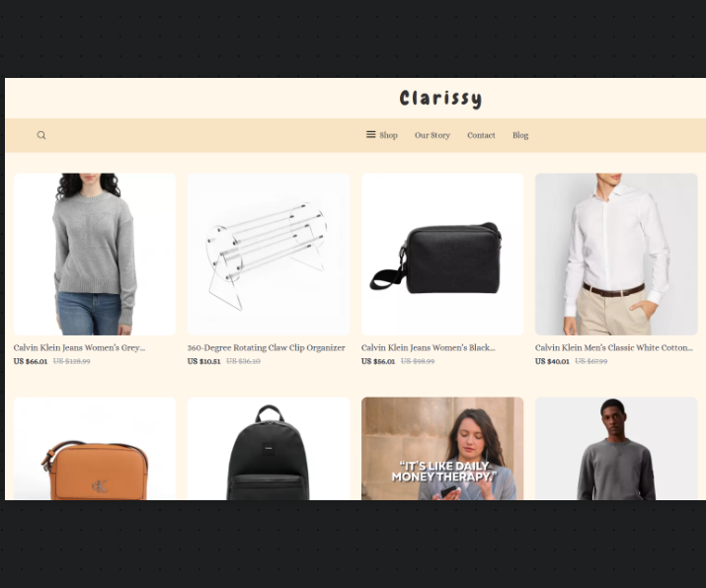Open the Shop hamburger menu icon
Screen dimensions: 706x588
(370, 134)
